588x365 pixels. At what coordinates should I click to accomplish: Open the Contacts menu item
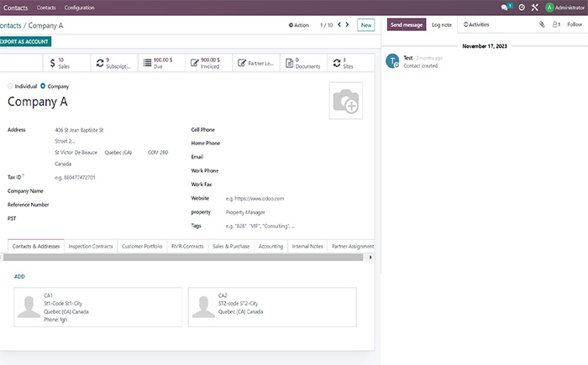point(46,8)
